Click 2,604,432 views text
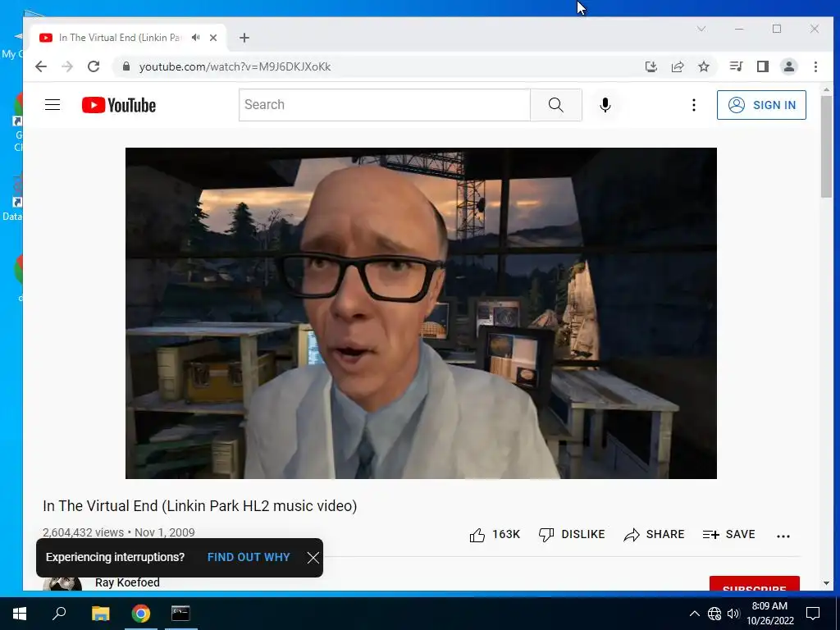The height and width of the screenshot is (630, 840). [84, 532]
